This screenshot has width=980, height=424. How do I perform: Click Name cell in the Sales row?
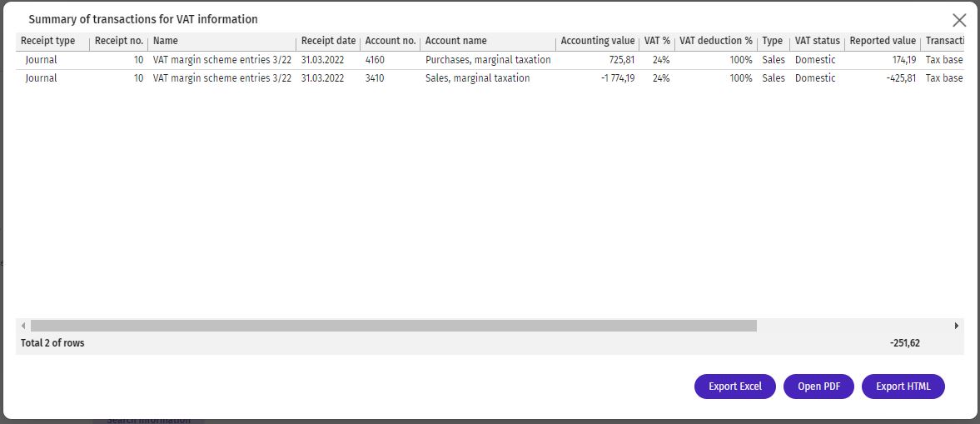tap(221, 78)
